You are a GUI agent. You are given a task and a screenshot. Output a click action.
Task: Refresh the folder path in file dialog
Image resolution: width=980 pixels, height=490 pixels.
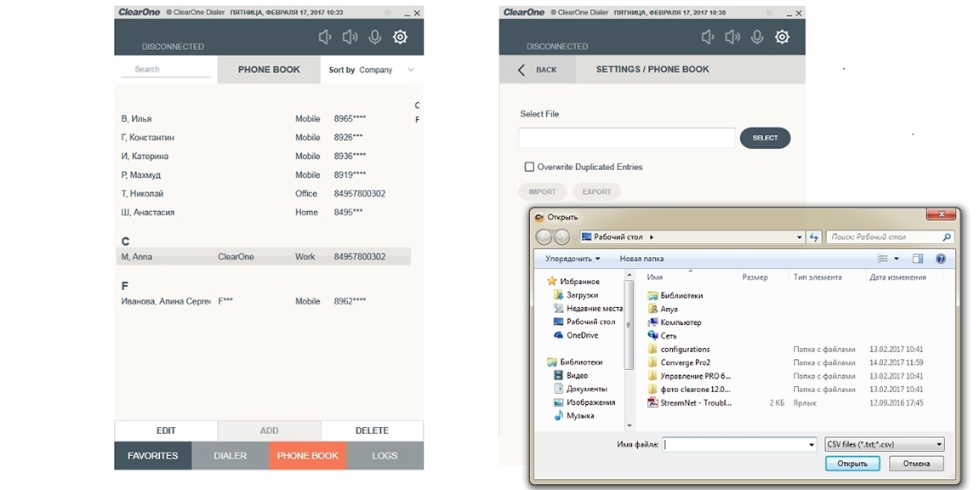pos(814,237)
